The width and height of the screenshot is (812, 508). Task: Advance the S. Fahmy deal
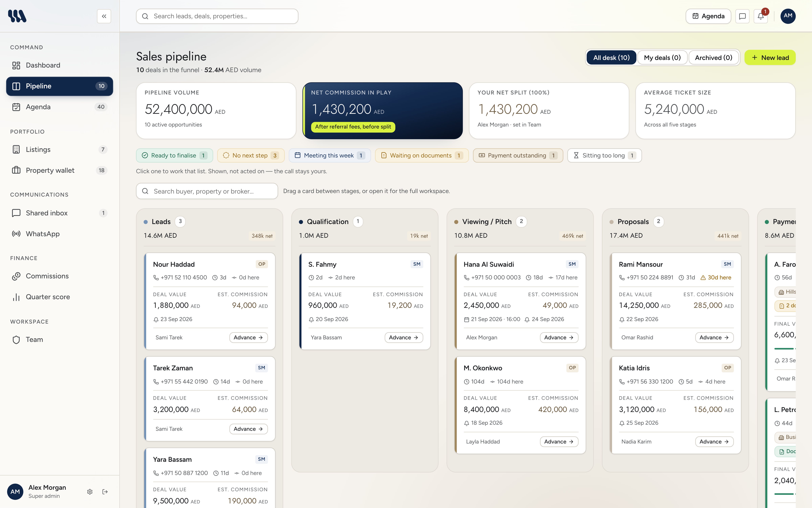click(404, 338)
